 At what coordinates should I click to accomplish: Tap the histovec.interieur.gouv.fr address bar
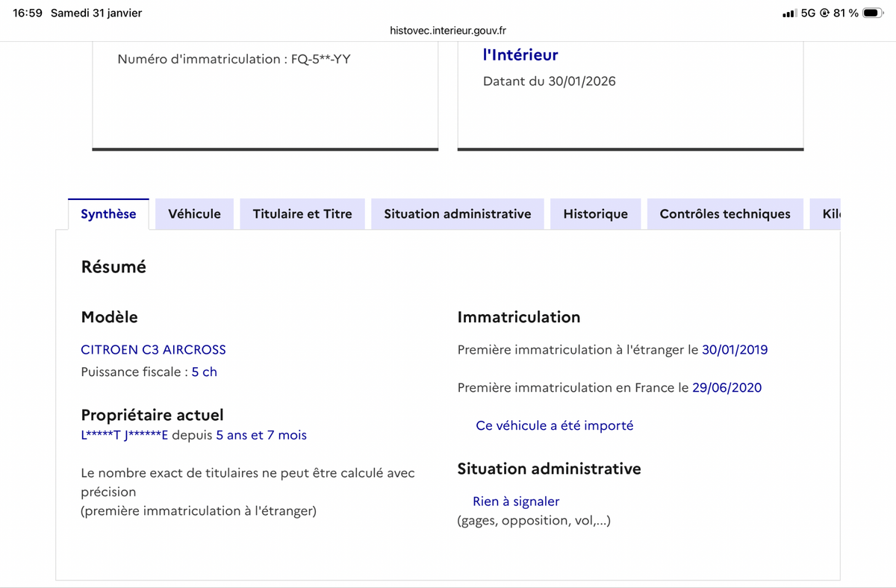click(x=448, y=31)
